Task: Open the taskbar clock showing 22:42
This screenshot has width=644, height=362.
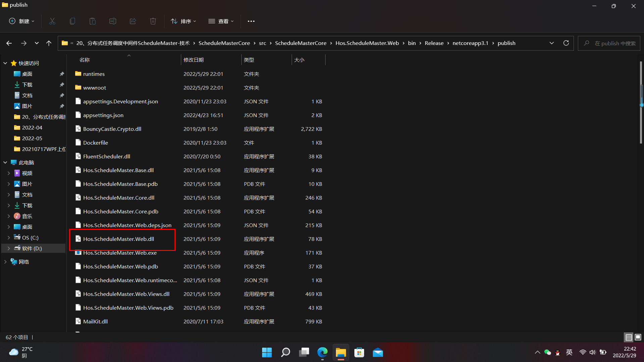Action: pos(624,352)
